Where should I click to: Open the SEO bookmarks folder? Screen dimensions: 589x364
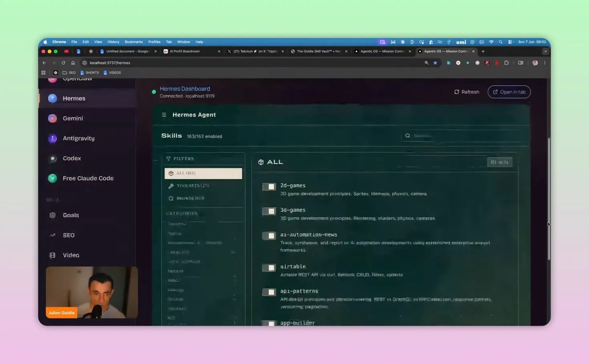tap(69, 73)
